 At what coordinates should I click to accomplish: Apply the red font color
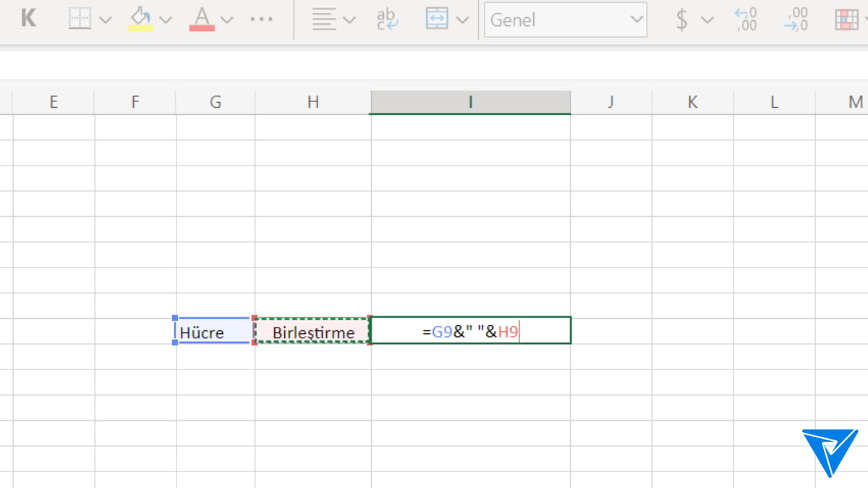(202, 19)
